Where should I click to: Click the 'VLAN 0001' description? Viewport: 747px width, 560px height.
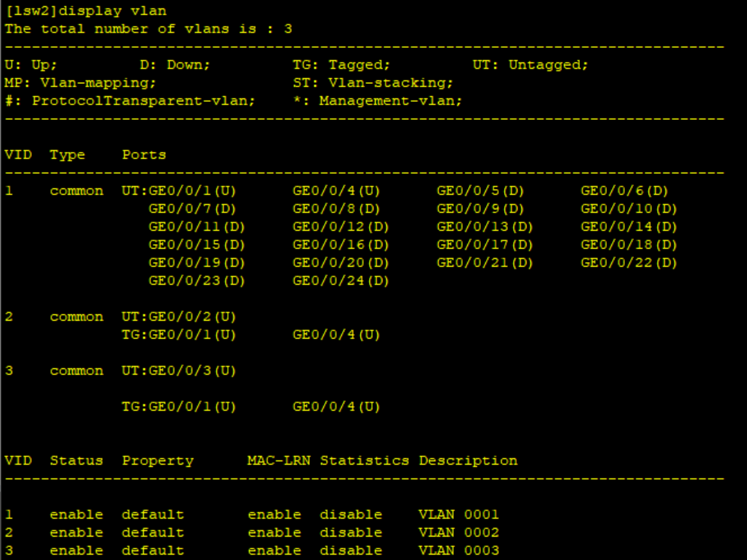[458, 515]
